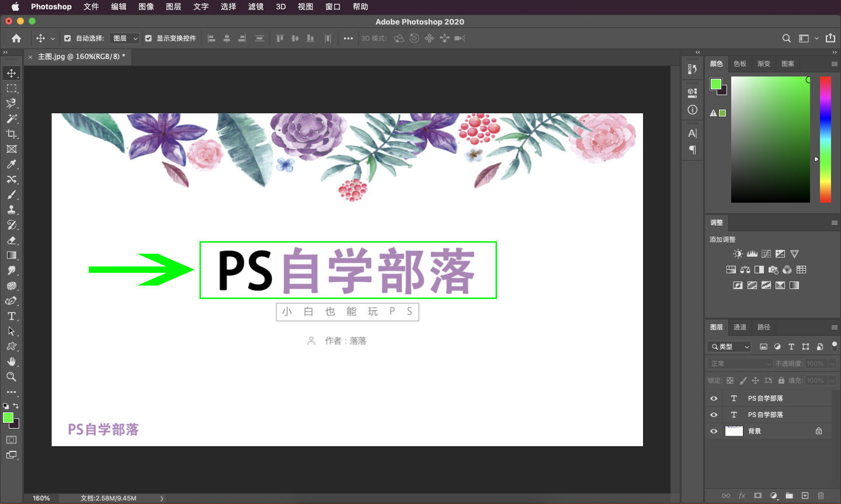
Task: Hide the 背景 layer visibility eye
Action: click(713, 431)
